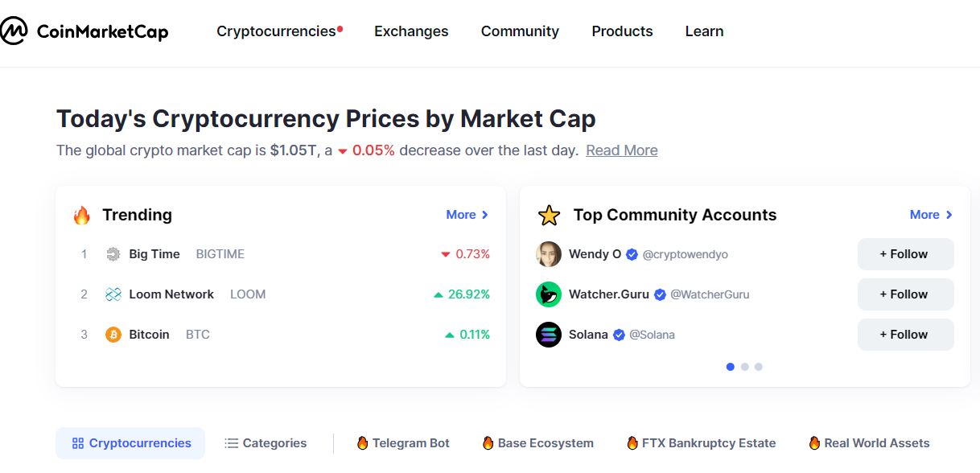Screen dimensions: 980x473
Task: Click the yellow star community icon
Action: click(x=549, y=215)
